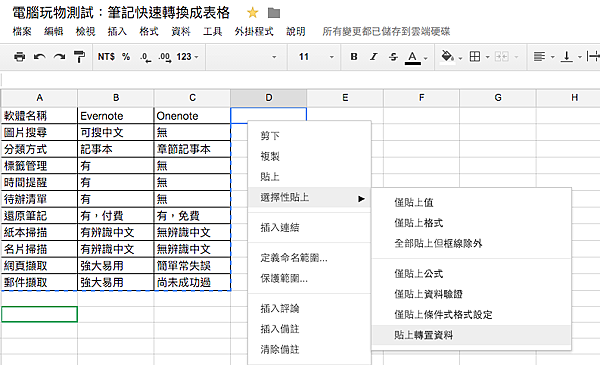Screen dimensions: 600x365
Task: Select 僅貼上條件式格式設定 option
Action: click(x=471, y=315)
